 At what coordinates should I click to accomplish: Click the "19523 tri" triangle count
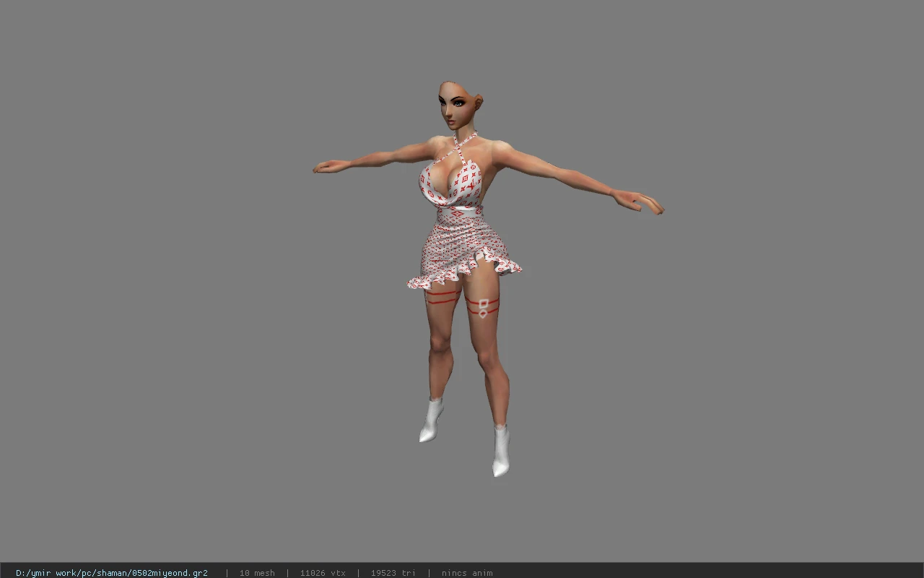pos(393,573)
